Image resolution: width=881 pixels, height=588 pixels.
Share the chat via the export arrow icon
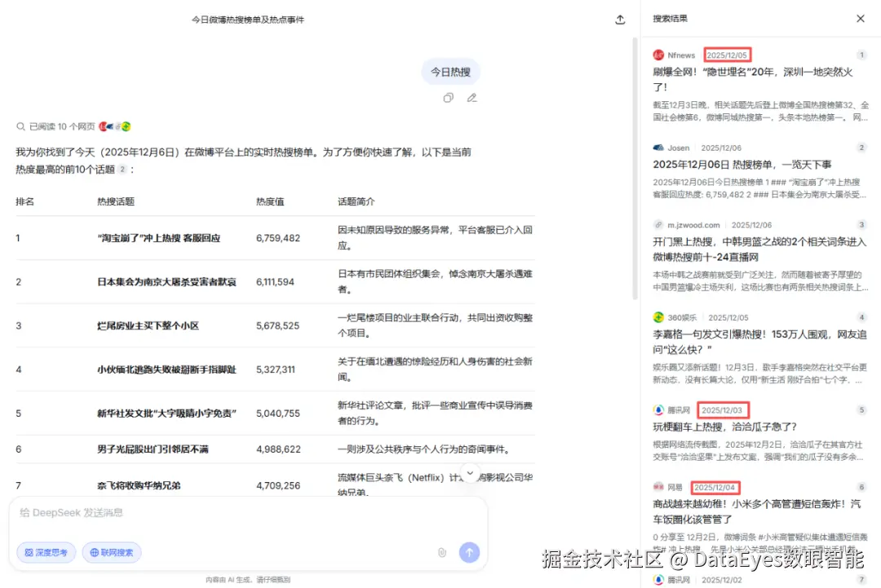click(x=620, y=18)
